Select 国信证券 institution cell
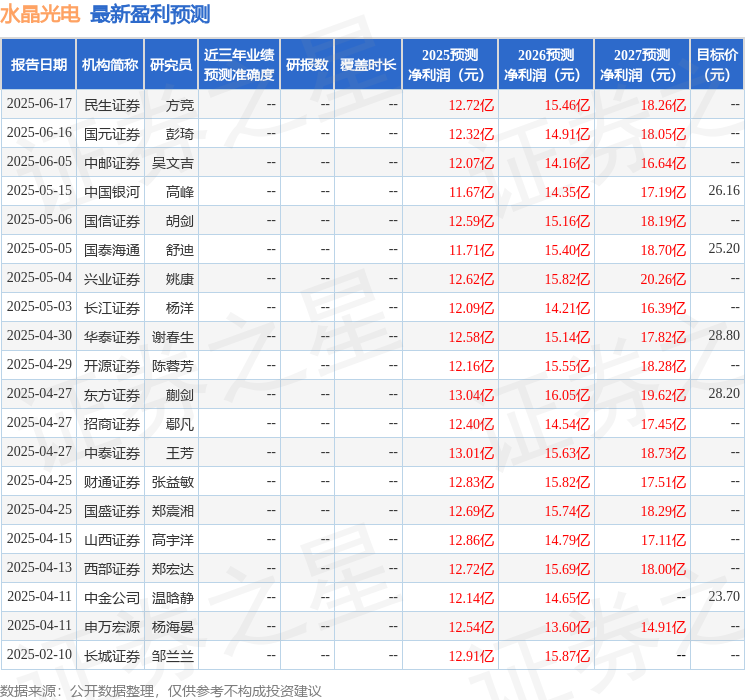 pyautogui.click(x=112, y=221)
